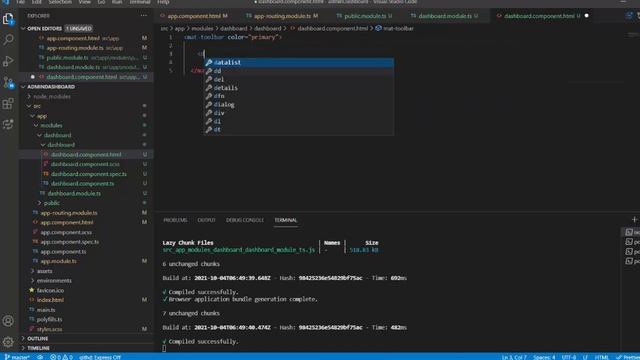640x360 pixels.
Task: Open the Terminal menu in menu bar
Action: pyautogui.click(x=140, y=2)
